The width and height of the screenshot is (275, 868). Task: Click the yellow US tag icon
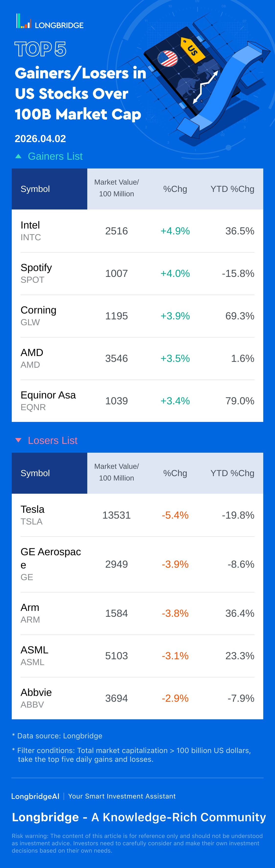pyautogui.click(x=193, y=50)
